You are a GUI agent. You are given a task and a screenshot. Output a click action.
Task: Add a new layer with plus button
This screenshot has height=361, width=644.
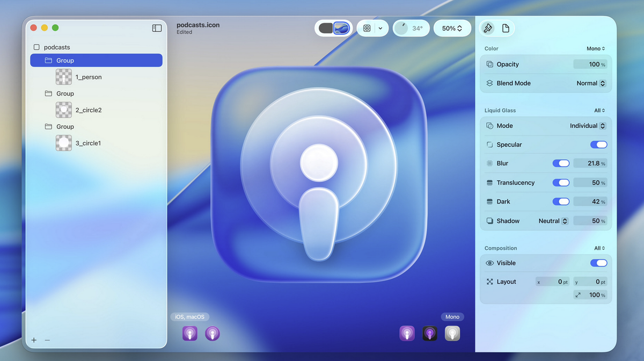(x=34, y=340)
